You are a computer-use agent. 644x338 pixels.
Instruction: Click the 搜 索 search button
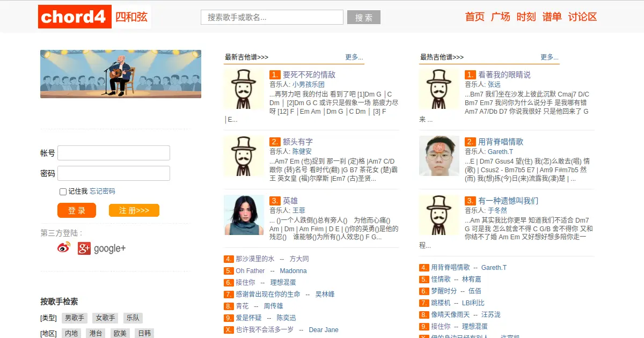pyautogui.click(x=364, y=17)
